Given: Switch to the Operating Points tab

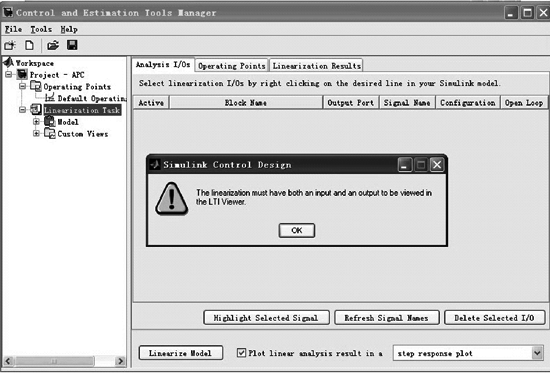Looking at the screenshot, I should [232, 66].
